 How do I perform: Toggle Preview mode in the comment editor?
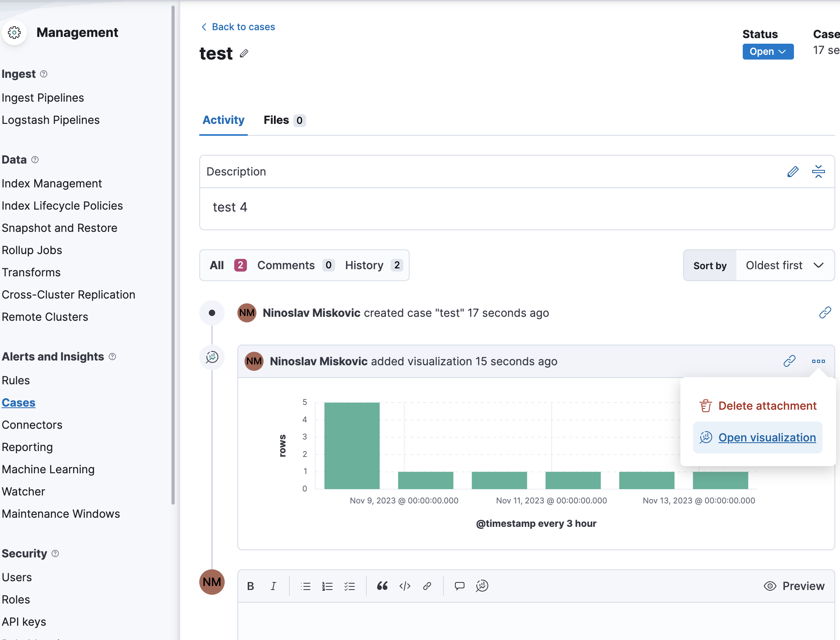(x=794, y=586)
